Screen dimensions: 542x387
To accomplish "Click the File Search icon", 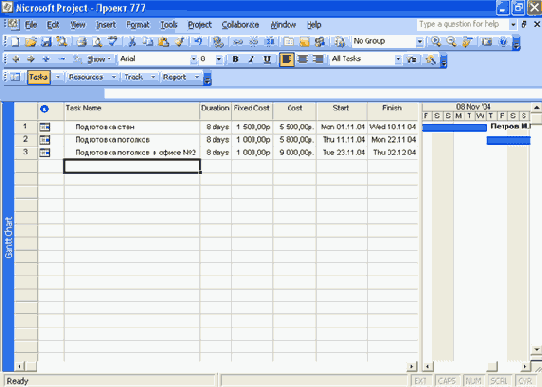I will coord(62,42).
